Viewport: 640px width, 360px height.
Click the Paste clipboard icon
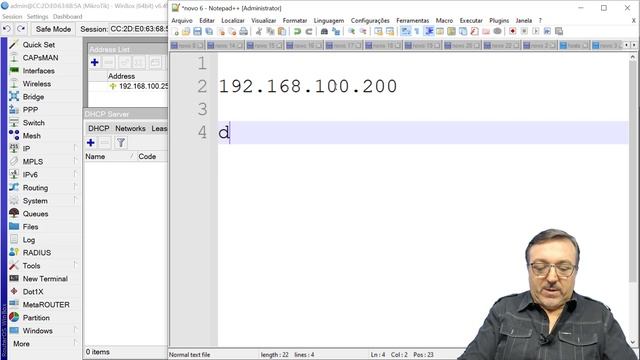pyautogui.click(x=282, y=31)
